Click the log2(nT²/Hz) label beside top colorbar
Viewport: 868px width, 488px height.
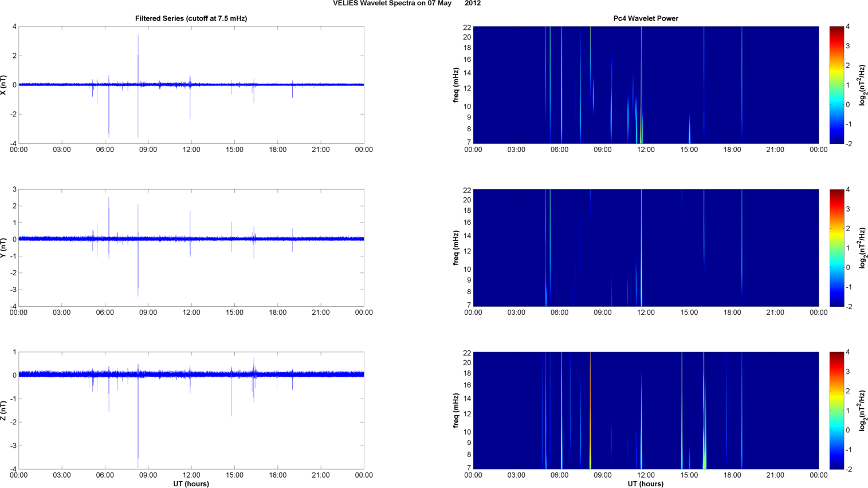(862, 85)
